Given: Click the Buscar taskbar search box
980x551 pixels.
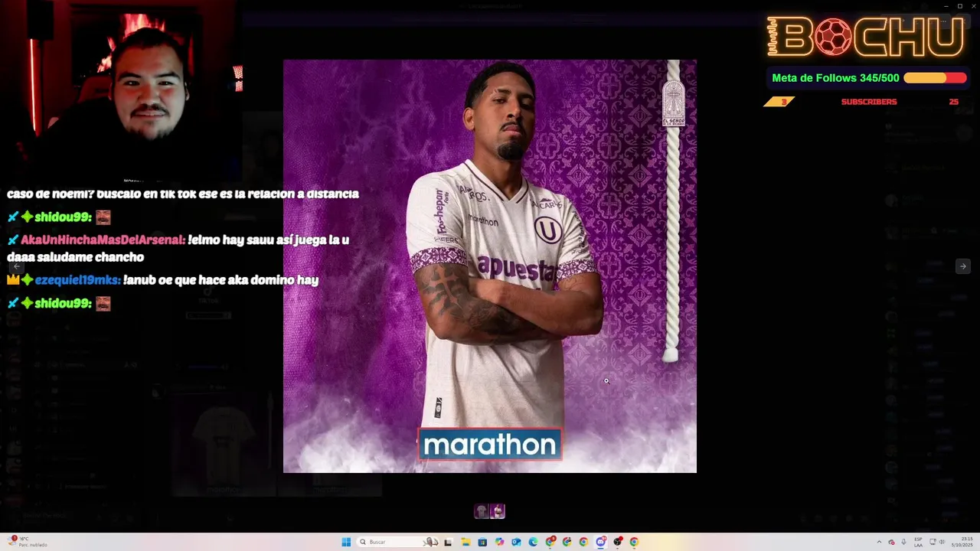Looking at the screenshot, I should [398, 542].
